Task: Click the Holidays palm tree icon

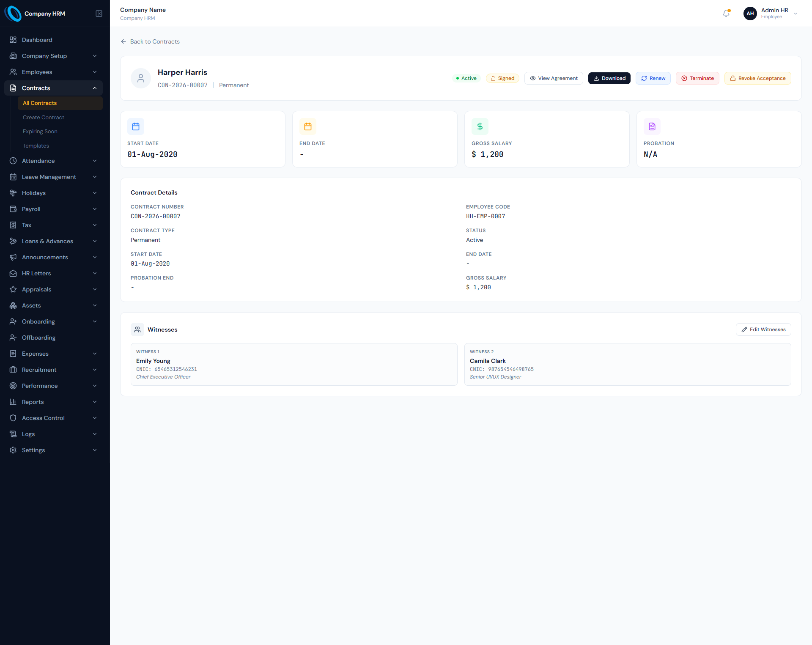Action: click(x=13, y=193)
